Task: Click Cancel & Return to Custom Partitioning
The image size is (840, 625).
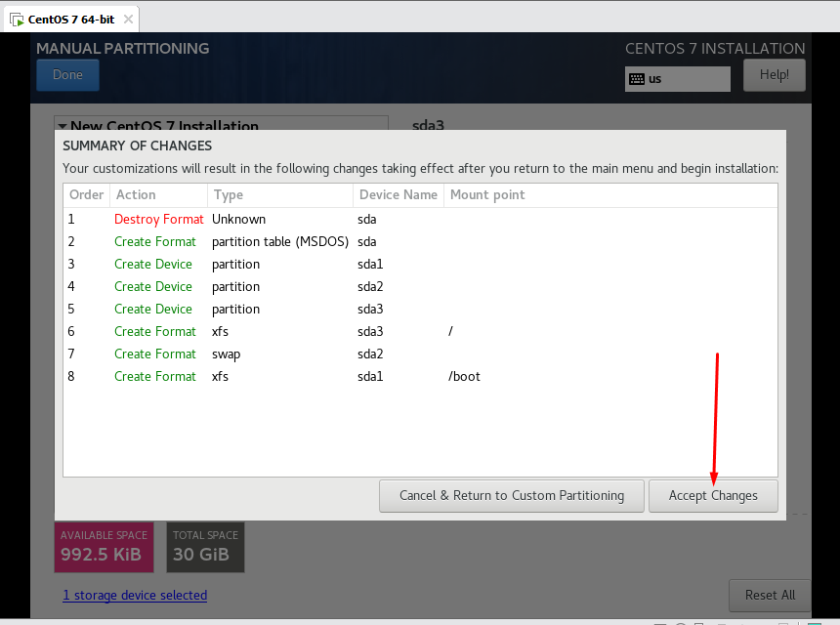Action: 512,496
